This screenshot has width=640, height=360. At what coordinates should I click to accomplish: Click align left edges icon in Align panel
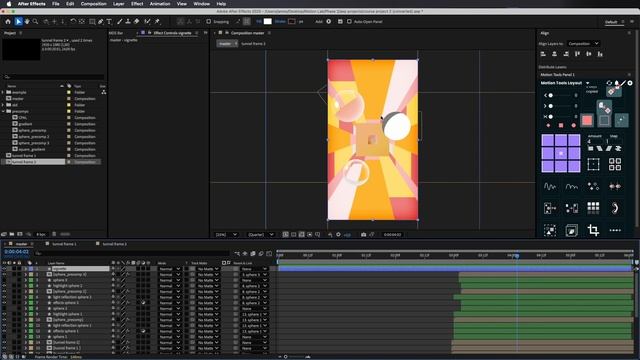pyautogui.click(x=543, y=54)
